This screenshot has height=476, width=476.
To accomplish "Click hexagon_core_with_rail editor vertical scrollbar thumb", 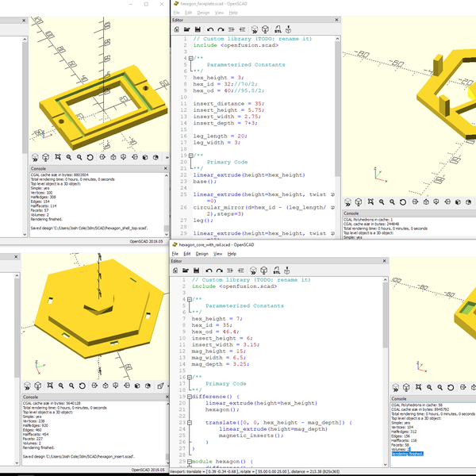I will point(386,315).
